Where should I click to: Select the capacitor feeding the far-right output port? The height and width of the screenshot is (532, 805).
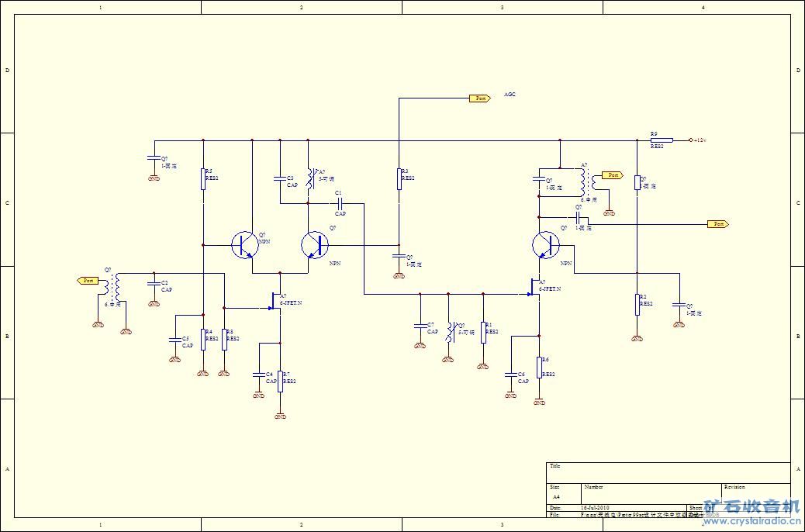click(x=578, y=217)
